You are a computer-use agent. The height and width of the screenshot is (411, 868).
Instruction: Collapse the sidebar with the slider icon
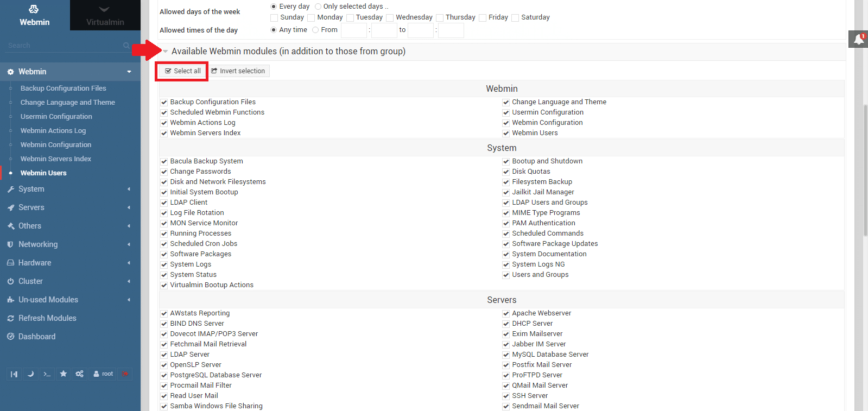[14, 374]
